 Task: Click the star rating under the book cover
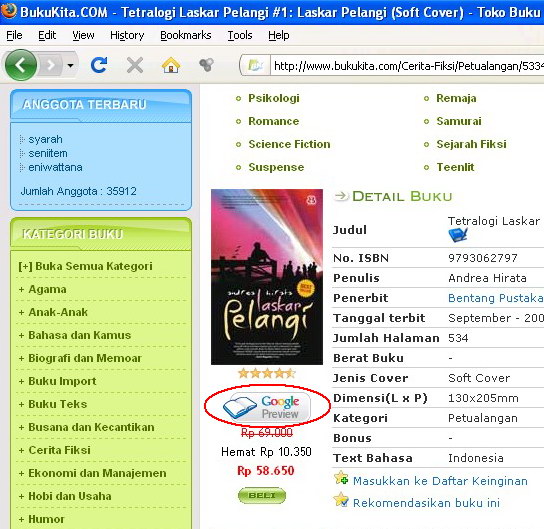[x=267, y=373]
